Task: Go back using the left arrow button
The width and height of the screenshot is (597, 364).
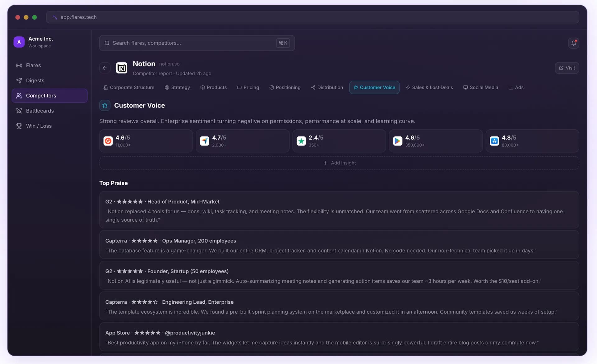Action: tap(105, 68)
